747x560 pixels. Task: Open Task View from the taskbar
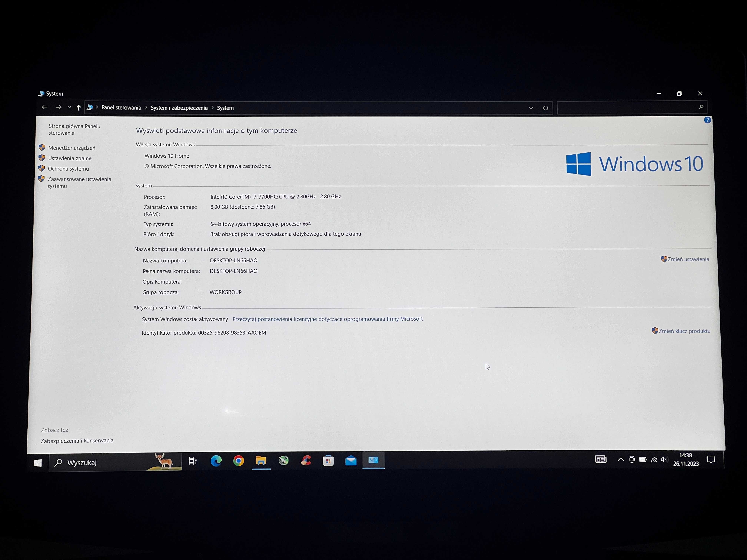click(192, 461)
